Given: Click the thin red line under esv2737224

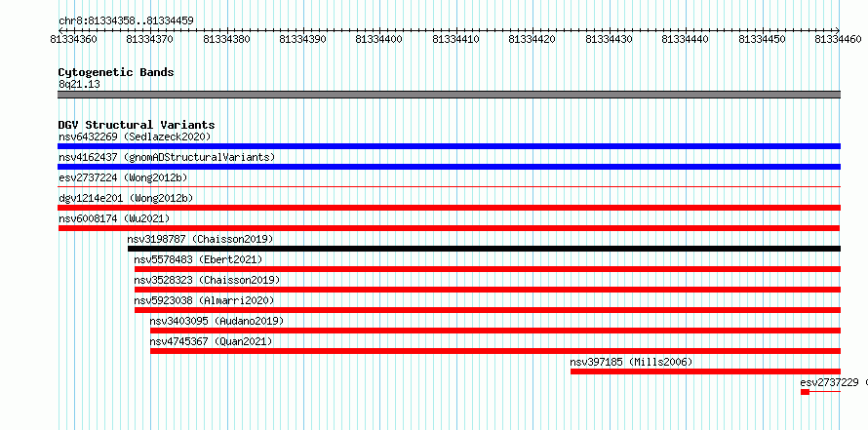Looking at the screenshot, I should point(449,187).
